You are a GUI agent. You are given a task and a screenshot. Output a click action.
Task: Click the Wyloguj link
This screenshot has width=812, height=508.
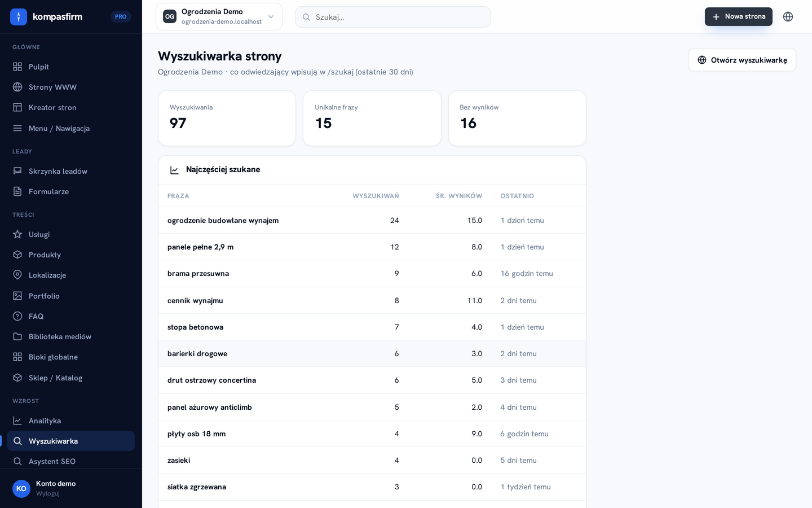48,493
